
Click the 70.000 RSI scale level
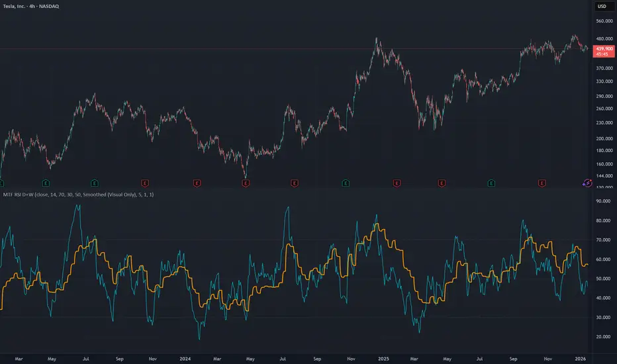604,240
